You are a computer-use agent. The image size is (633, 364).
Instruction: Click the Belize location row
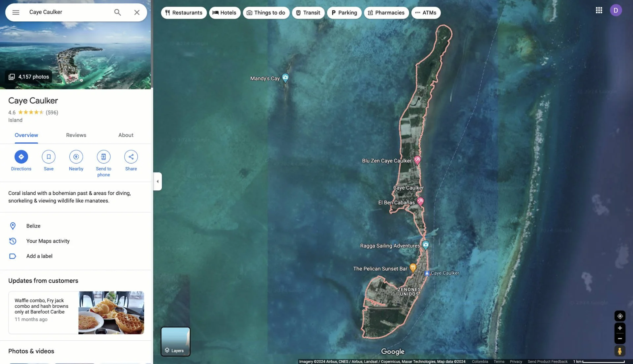pyautogui.click(x=75, y=226)
